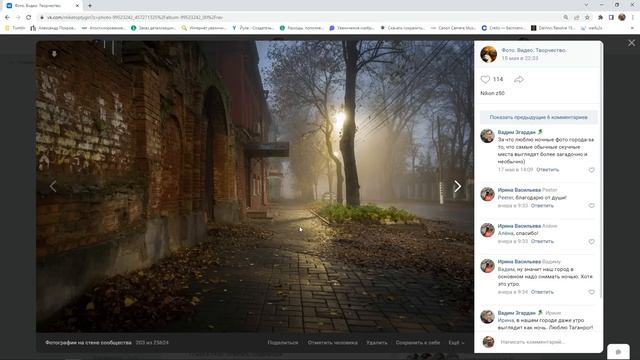
Task: Go to the next photo arrow
Action: 457,186
